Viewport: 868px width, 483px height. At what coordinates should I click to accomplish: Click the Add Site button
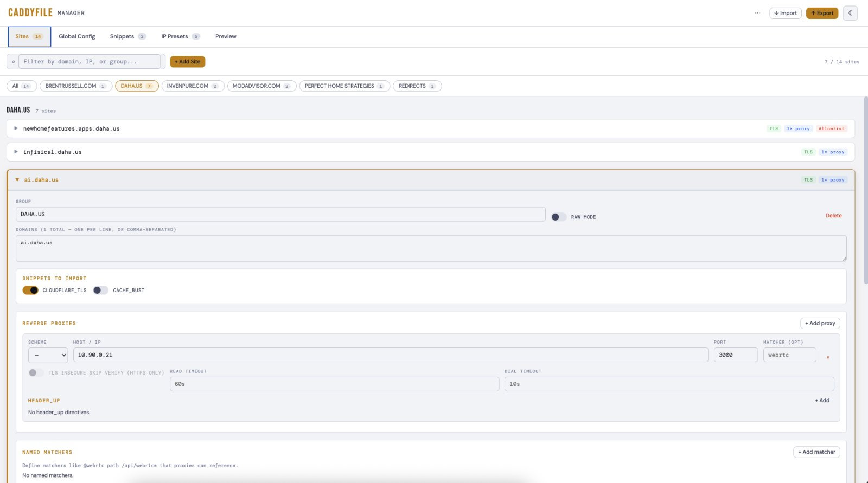(187, 62)
